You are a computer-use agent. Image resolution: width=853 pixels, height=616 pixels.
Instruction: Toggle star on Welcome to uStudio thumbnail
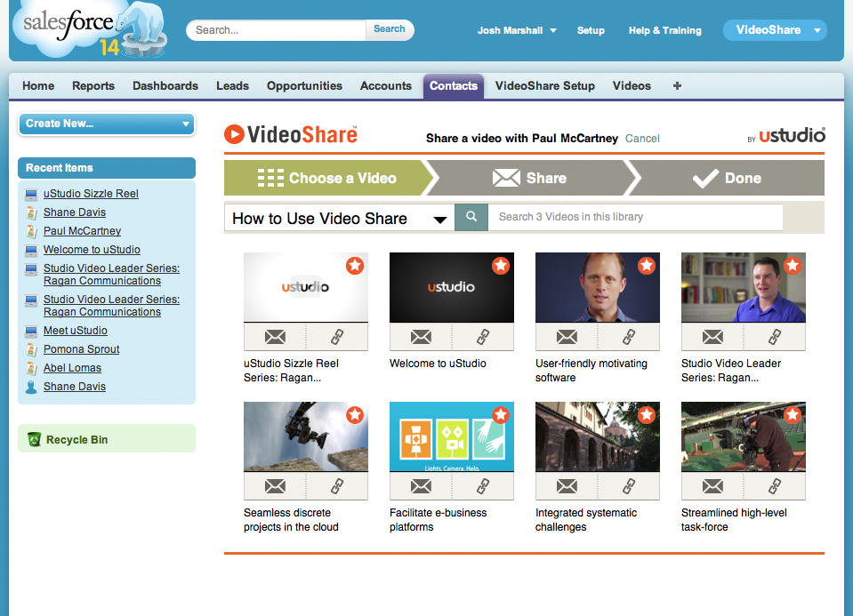(x=501, y=266)
